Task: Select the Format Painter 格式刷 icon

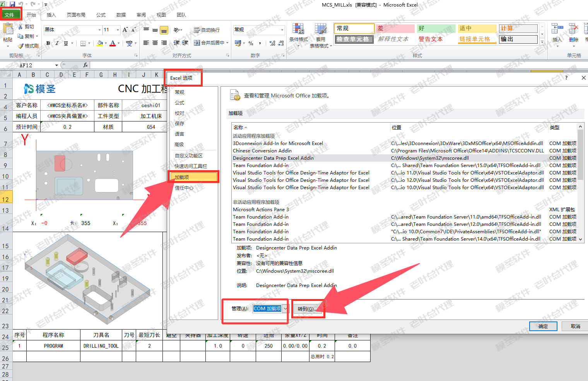Action: click(x=28, y=46)
